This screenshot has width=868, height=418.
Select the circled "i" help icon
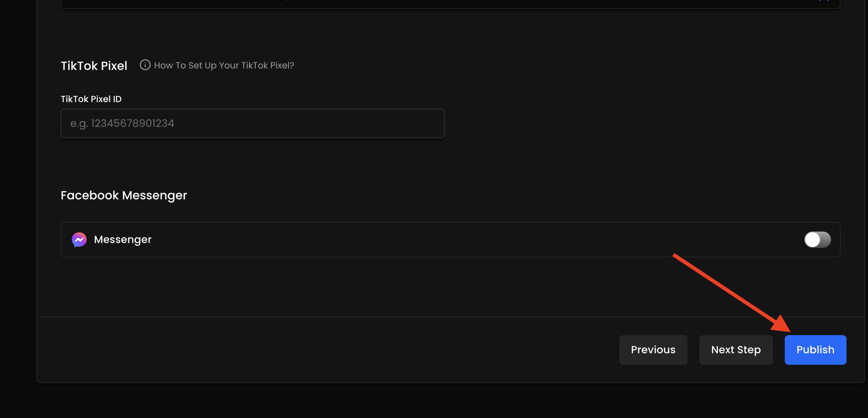[x=145, y=65]
